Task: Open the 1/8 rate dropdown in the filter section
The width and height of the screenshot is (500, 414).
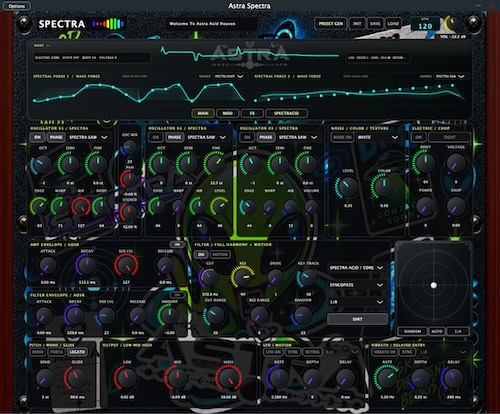Action: click(356, 302)
